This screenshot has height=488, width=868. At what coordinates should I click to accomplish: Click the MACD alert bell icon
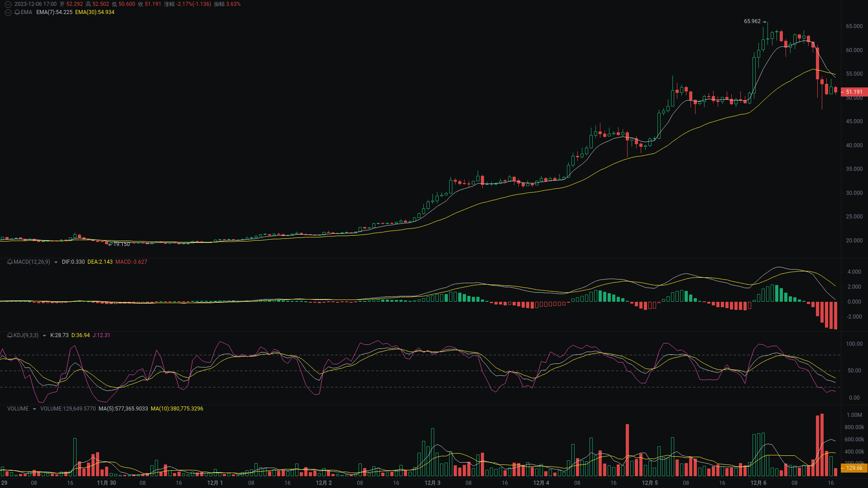pos(10,262)
